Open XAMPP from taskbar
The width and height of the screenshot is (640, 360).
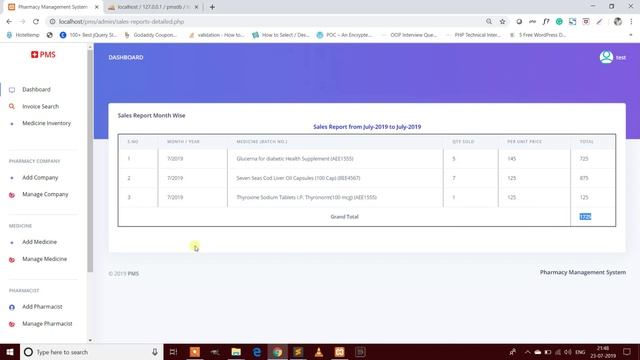click(x=340, y=352)
